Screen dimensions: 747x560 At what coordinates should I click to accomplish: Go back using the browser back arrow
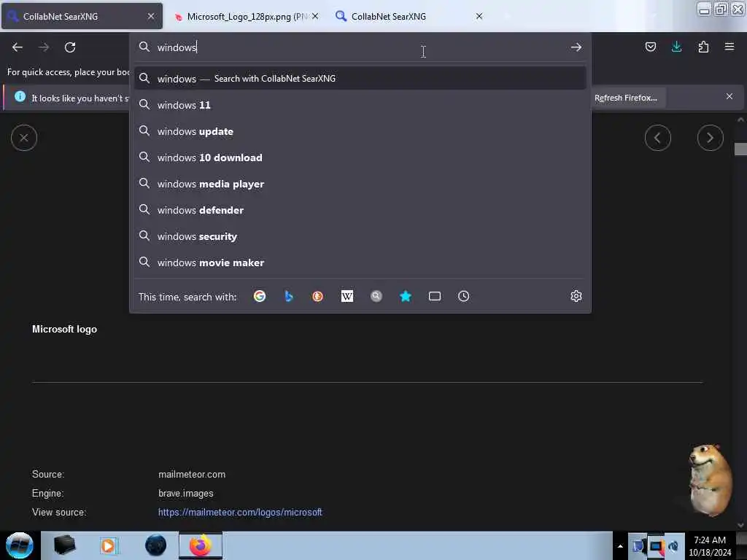coord(18,47)
